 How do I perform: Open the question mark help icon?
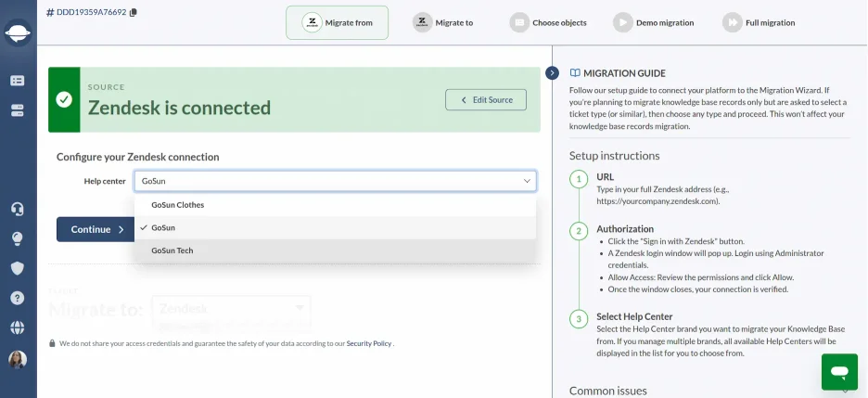[18, 298]
